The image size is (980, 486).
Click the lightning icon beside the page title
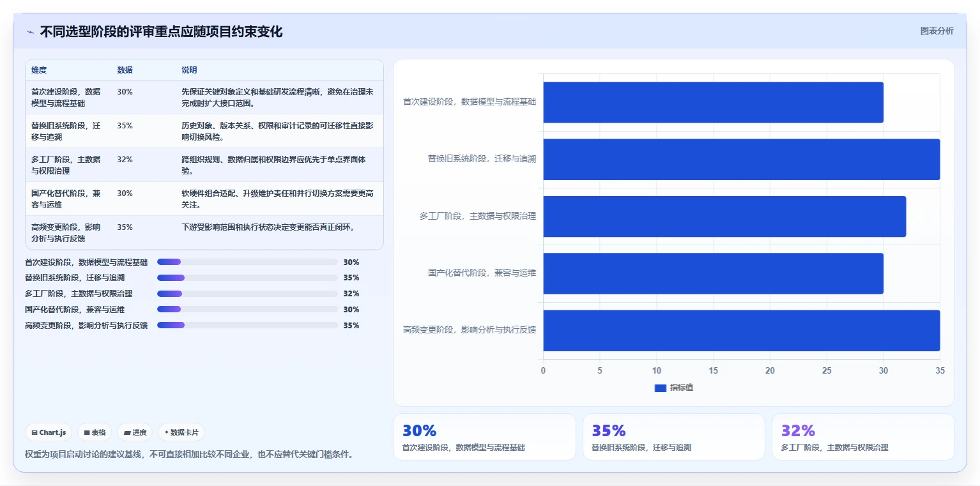[30, 32]
